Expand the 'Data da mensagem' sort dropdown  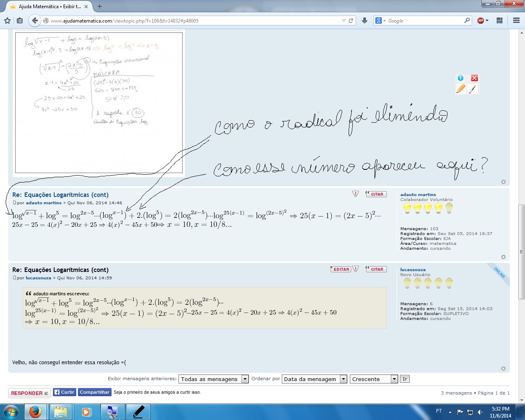(x=315, y=379)
